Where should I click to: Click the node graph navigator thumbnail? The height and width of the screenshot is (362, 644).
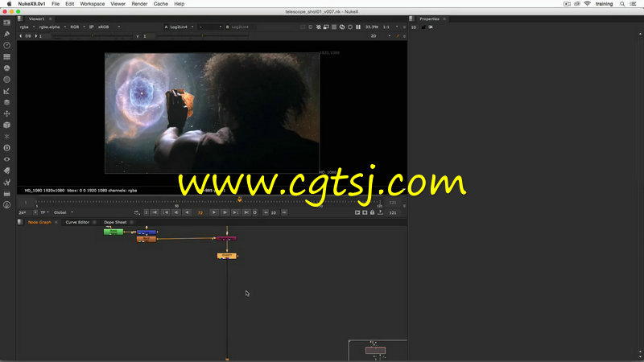378,351
